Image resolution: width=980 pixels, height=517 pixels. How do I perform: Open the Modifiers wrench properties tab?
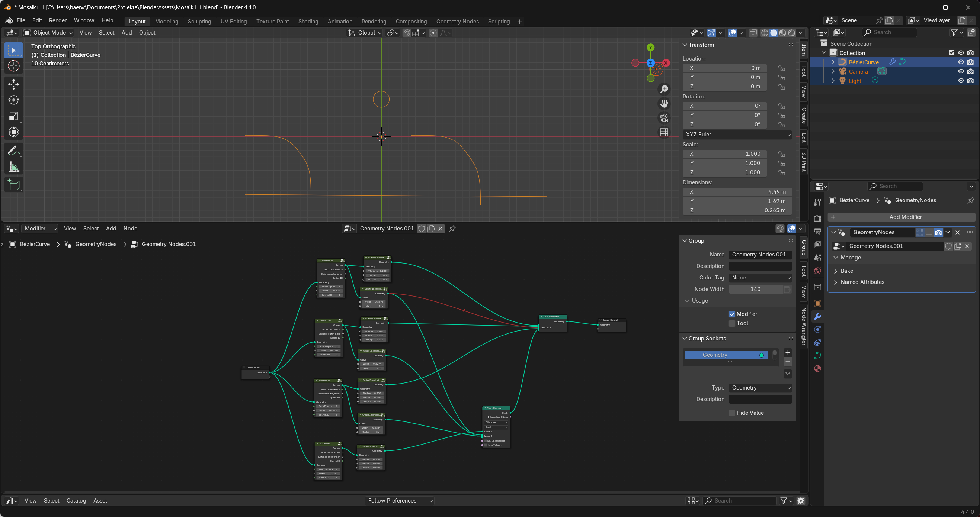click(817, 317)
